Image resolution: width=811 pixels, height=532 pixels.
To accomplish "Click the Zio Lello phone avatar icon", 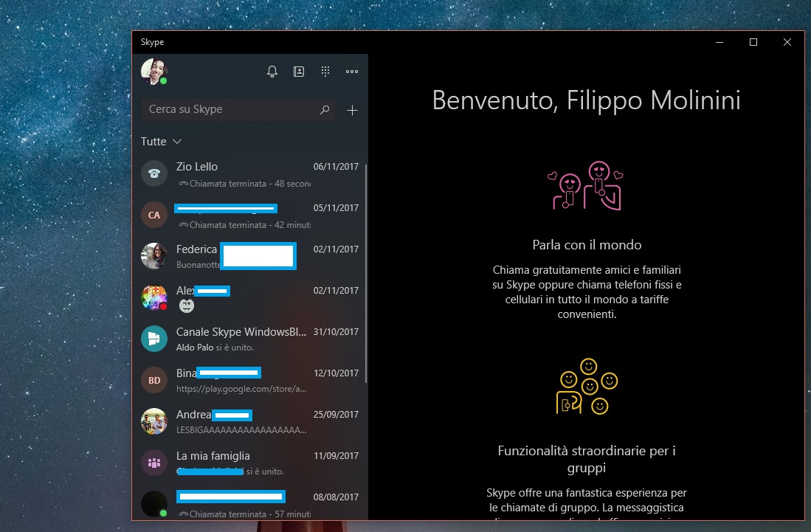I will pos(154,173).
